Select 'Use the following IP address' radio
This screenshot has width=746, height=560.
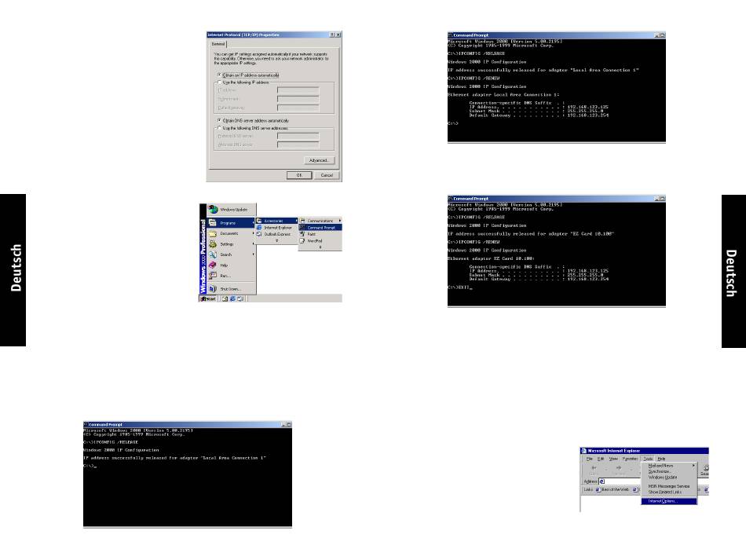[x=219, y=82]
